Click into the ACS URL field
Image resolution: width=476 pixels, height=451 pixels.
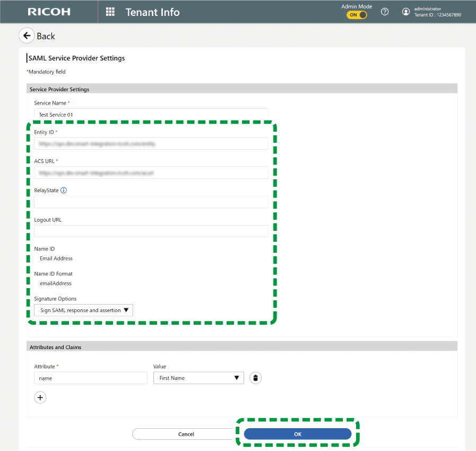tap(151, 172)
